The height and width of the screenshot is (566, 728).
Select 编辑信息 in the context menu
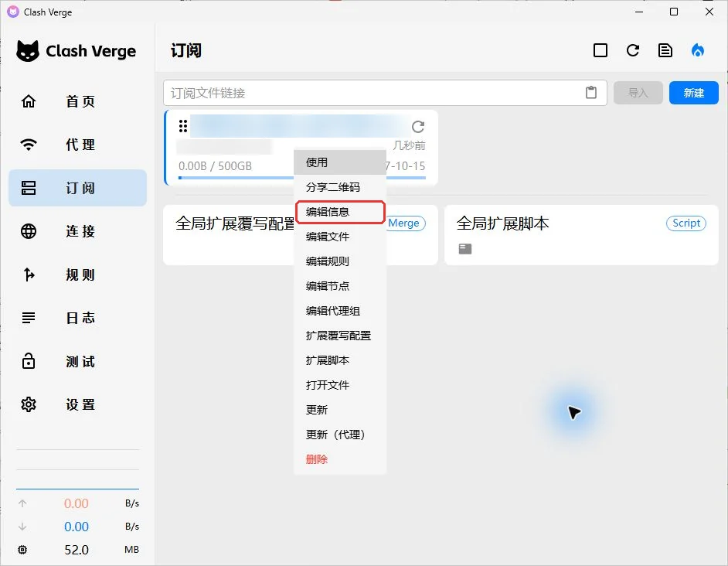coord(340,212)
